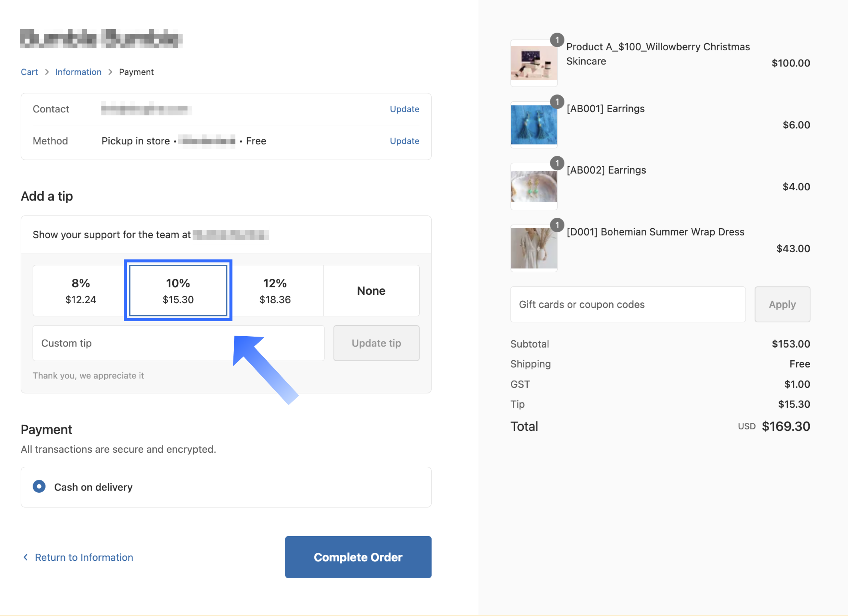Click the Return to Information link

pos(84,557)
